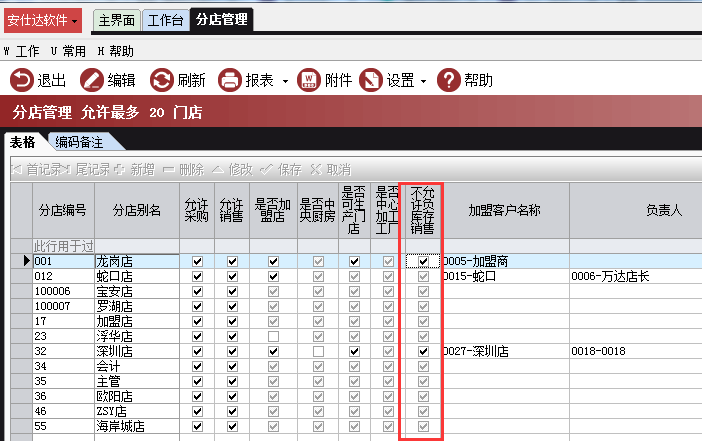The height and width of the screenshot is (441, 702).
Task: Toggle 允许销售 for 宝安店
Action: tap(232, 291)
